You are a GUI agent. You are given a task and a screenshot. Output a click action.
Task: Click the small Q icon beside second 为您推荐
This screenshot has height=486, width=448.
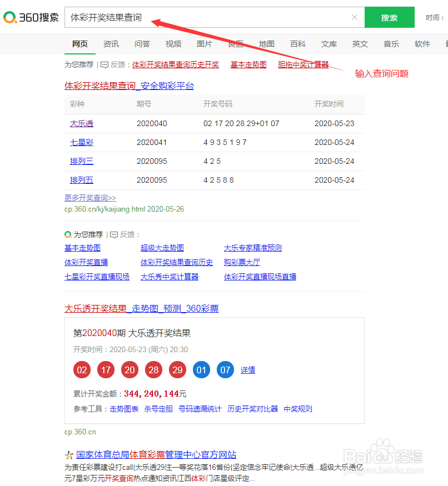68,234
